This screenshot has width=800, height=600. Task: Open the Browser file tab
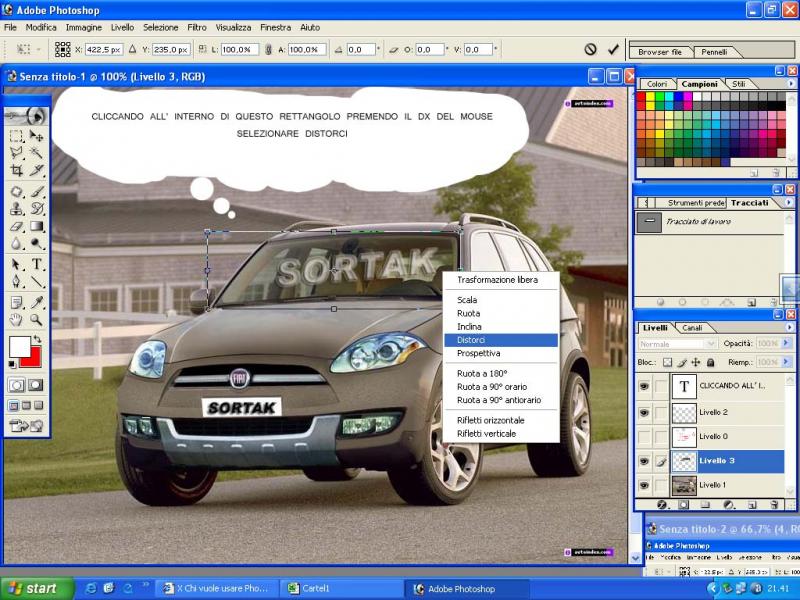click(660, 52)
